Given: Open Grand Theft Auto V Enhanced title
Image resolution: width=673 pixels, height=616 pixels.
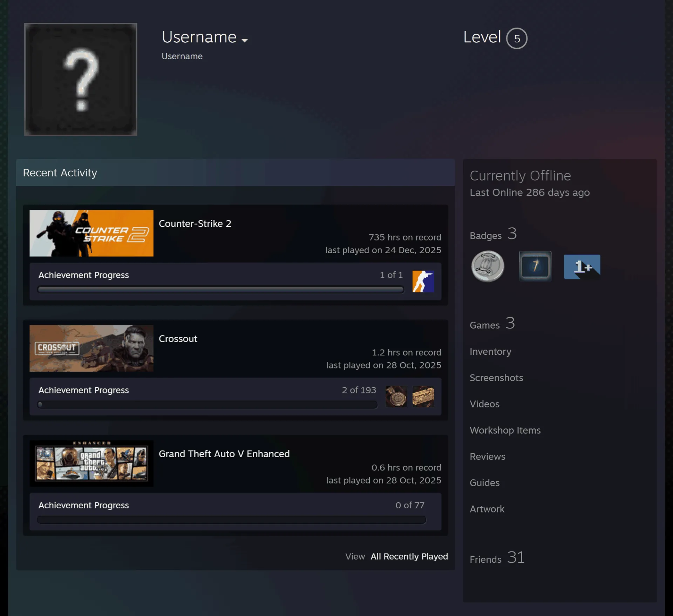Looking at the screenshot, I should click(x=224, y=454).
